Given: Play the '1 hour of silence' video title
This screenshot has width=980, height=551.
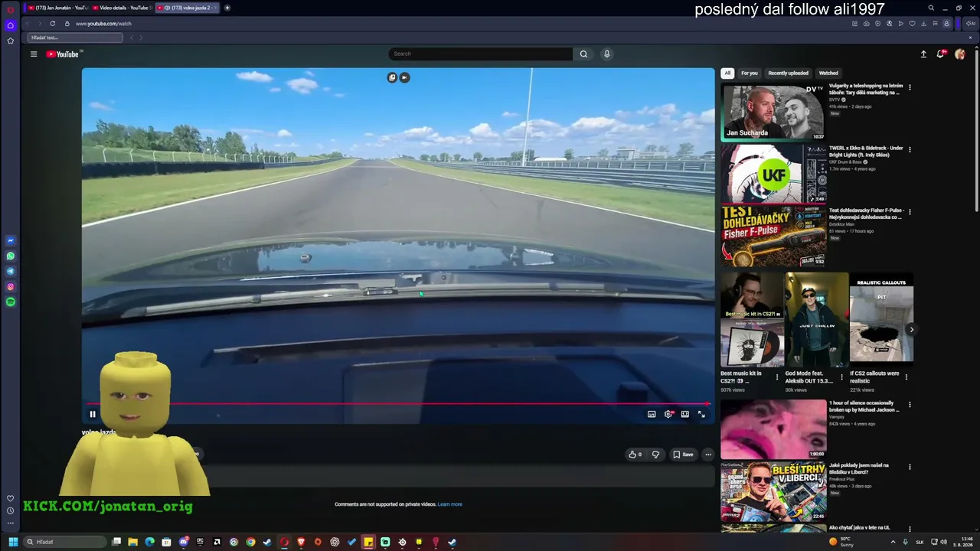Looking at the screenshot, I should point(864,406).
